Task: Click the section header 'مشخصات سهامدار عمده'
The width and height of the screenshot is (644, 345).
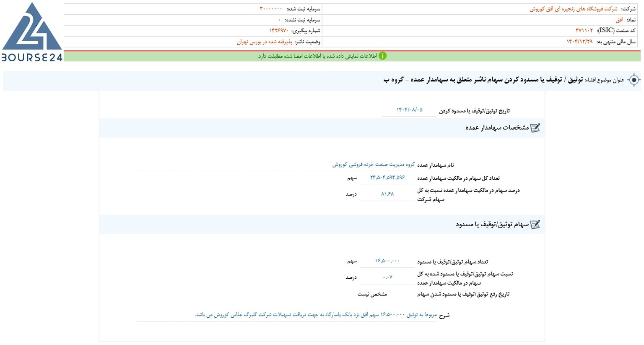Action: click(x=497, y=128)
